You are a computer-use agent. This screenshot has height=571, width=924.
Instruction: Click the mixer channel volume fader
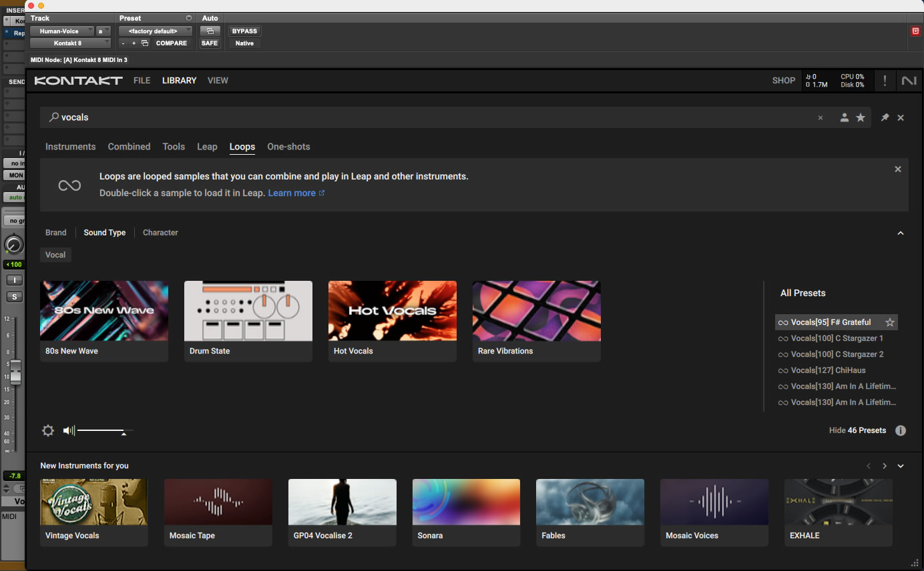(15, 372)
